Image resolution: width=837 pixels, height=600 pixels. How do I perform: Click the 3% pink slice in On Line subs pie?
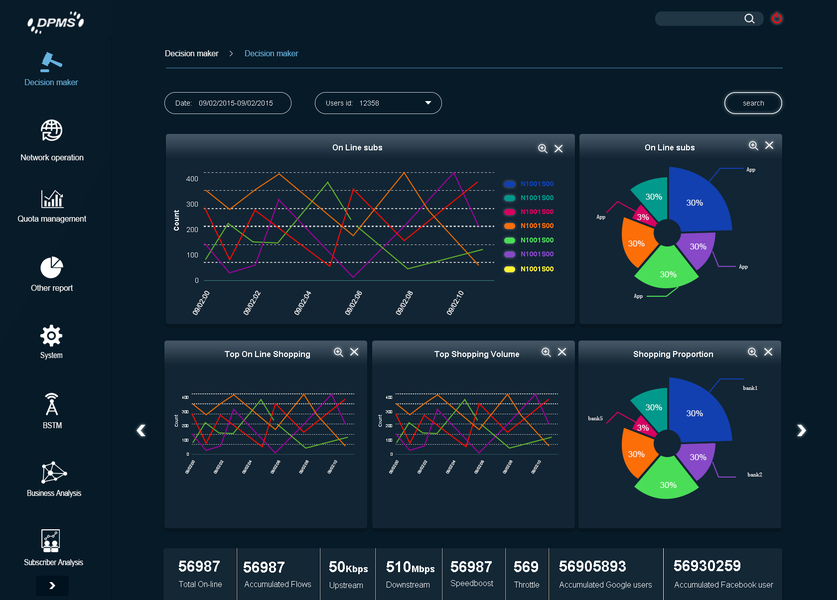point(643,217)
